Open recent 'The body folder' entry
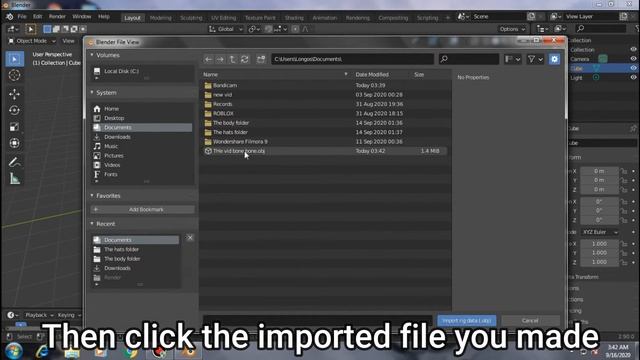The image size is (640, 360). coord(136,259)
